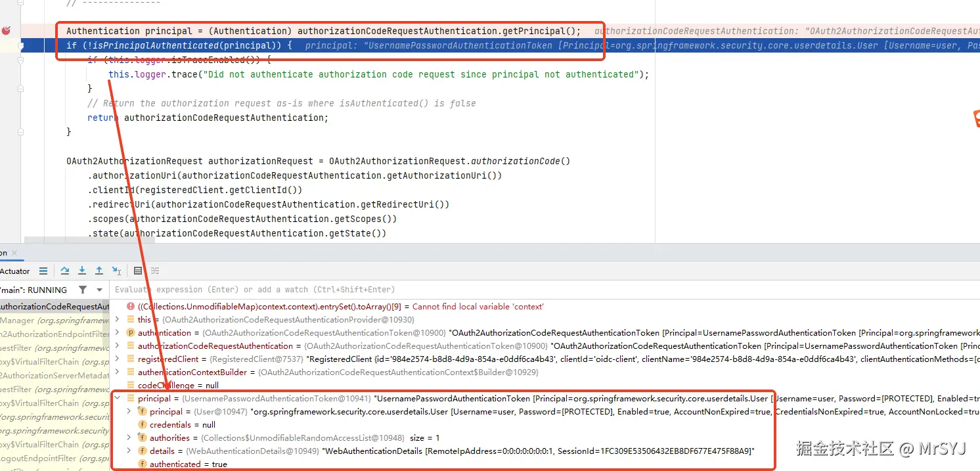The width and height of the screenshot is (980, 471).
Task: Click the grayed Trace Current Stream Chain icon
Action: tap(155, 271)
